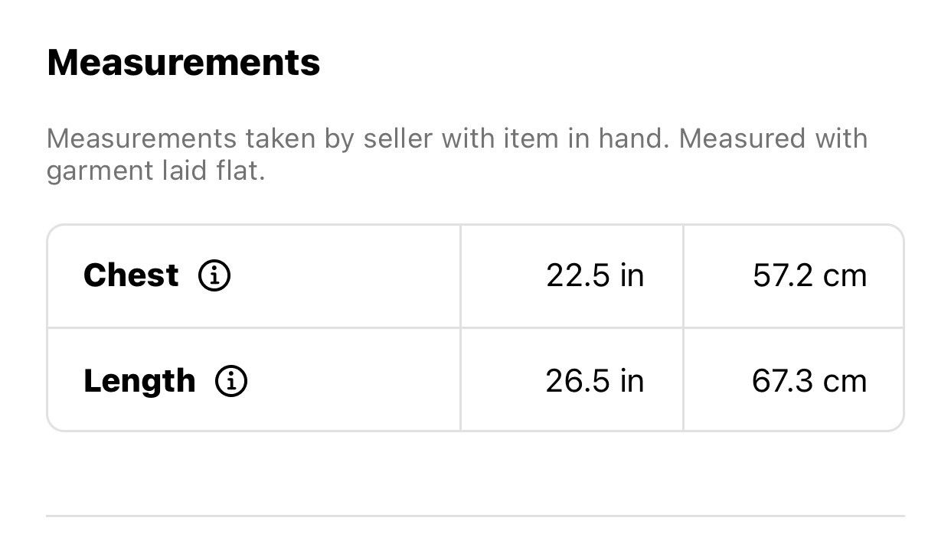
Task: Click the phrase "Measured with" in the description
Action: tap(773, 139)
